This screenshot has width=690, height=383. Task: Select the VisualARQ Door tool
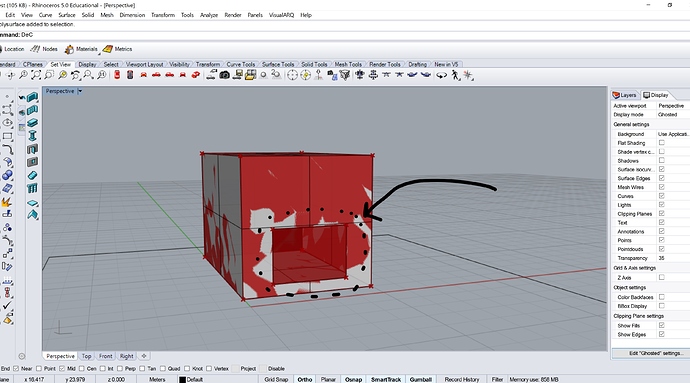pos(33,149)
